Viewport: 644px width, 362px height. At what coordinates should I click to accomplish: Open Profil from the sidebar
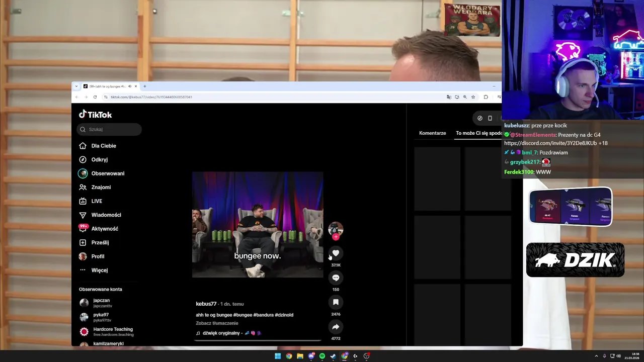tap(92, 256)
